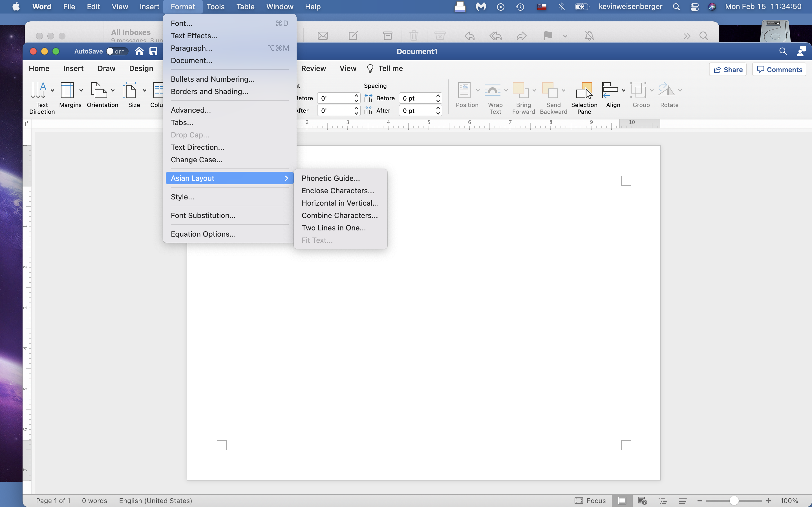Click the zoom slider handle
The width and height of the screenshot is (812, 507).
734,500
